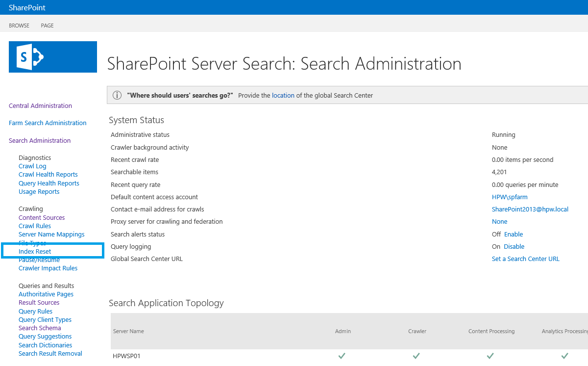This screenshot has height=366, width=588.
Task: Click the Admin checkmark for HPWSP01
Action: 342,355
